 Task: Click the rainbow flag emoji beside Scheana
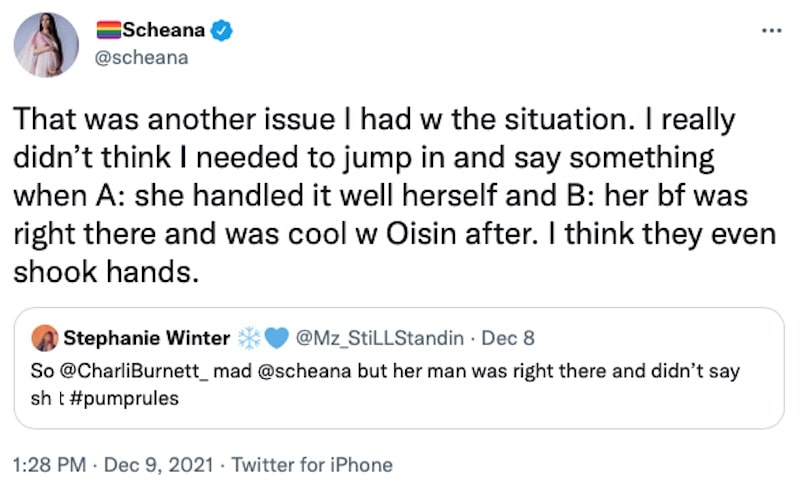point(107,32)
